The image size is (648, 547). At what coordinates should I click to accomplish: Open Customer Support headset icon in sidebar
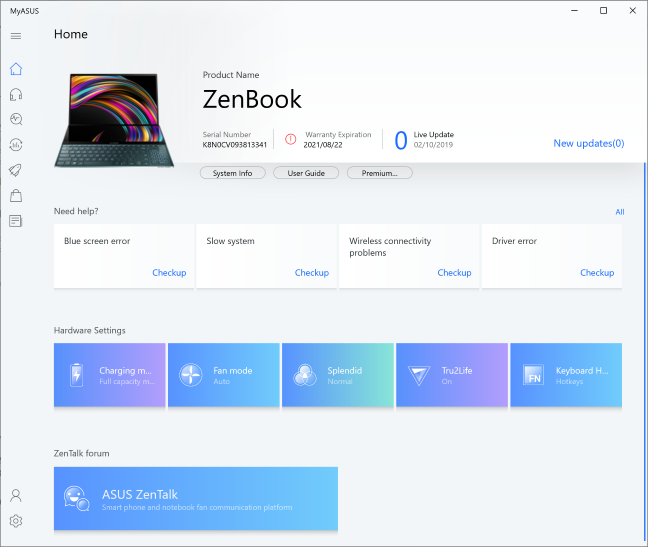tap(16, 95)
